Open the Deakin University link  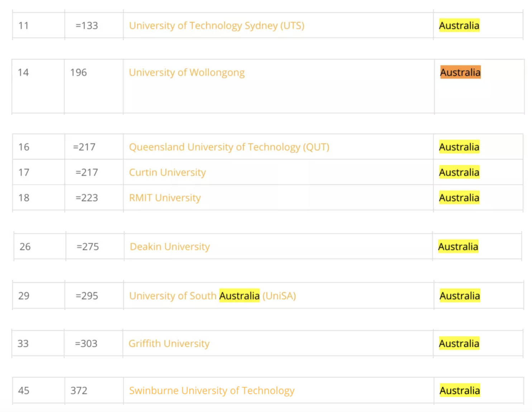point(170,247)
